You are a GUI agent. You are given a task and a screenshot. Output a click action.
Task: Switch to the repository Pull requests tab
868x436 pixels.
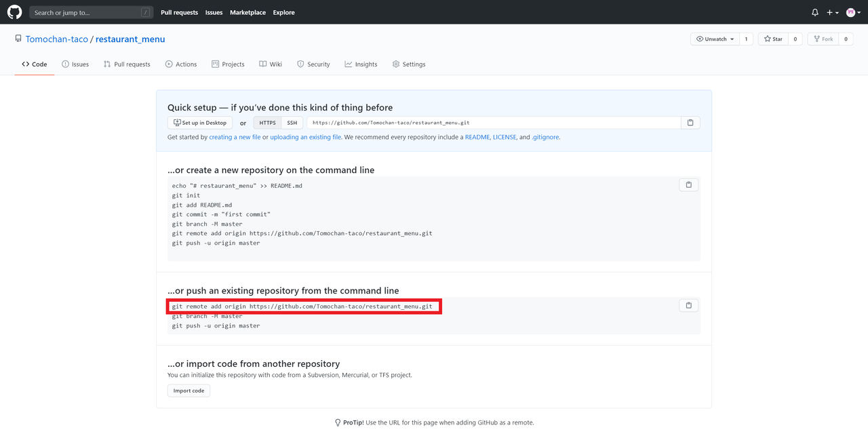(x=127, y=64)
